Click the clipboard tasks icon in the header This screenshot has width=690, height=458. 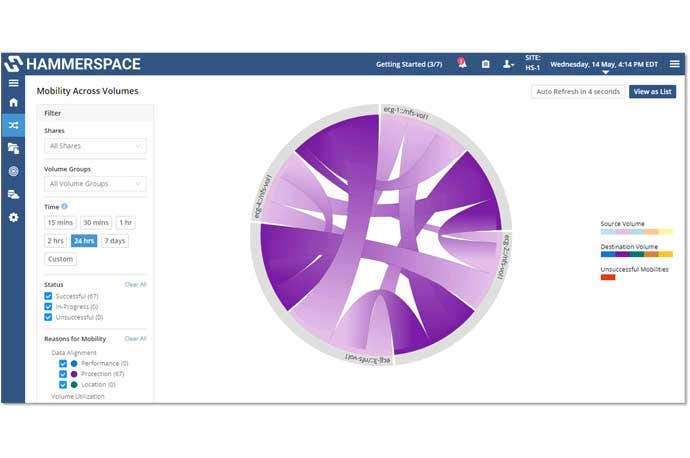486,64
